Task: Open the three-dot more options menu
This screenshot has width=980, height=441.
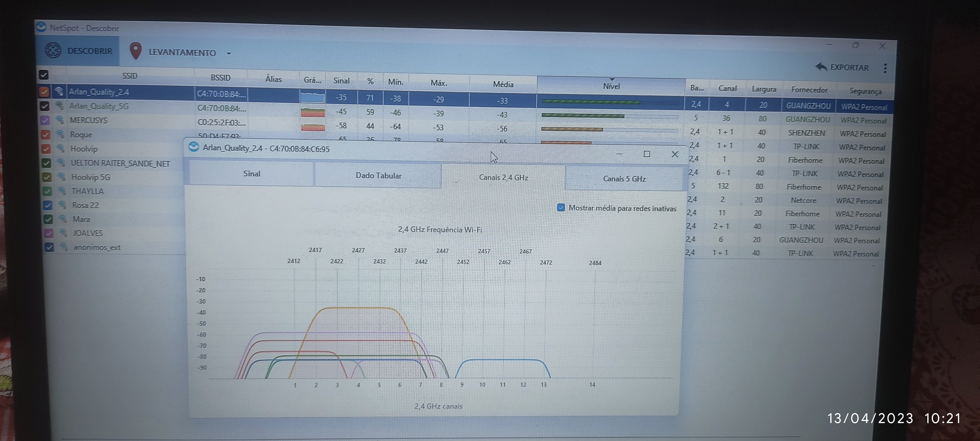Action: pos(885,69)
